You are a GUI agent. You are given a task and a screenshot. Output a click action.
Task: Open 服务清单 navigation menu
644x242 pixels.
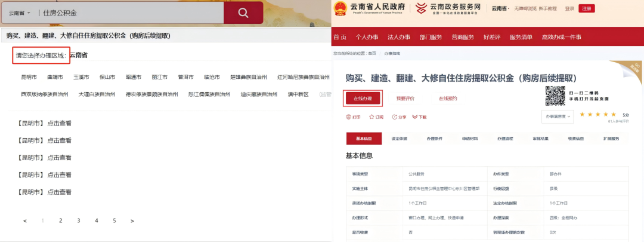[521, 37]
